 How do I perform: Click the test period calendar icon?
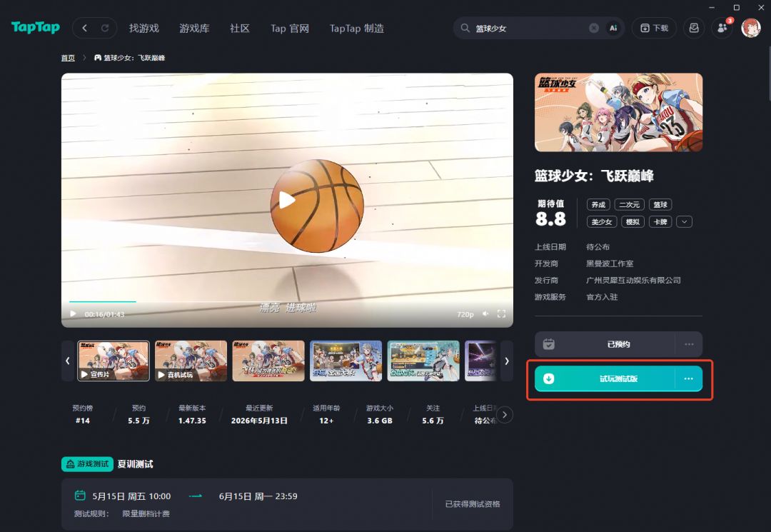pyautogui.click(x=80, y=495)
